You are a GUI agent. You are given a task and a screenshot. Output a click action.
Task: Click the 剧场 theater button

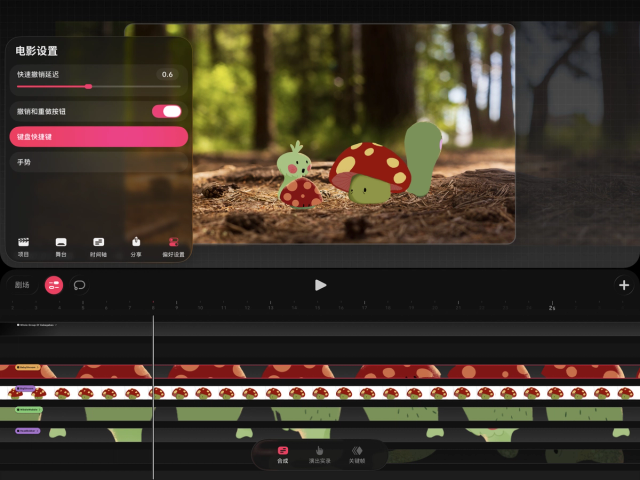(22, 285)
